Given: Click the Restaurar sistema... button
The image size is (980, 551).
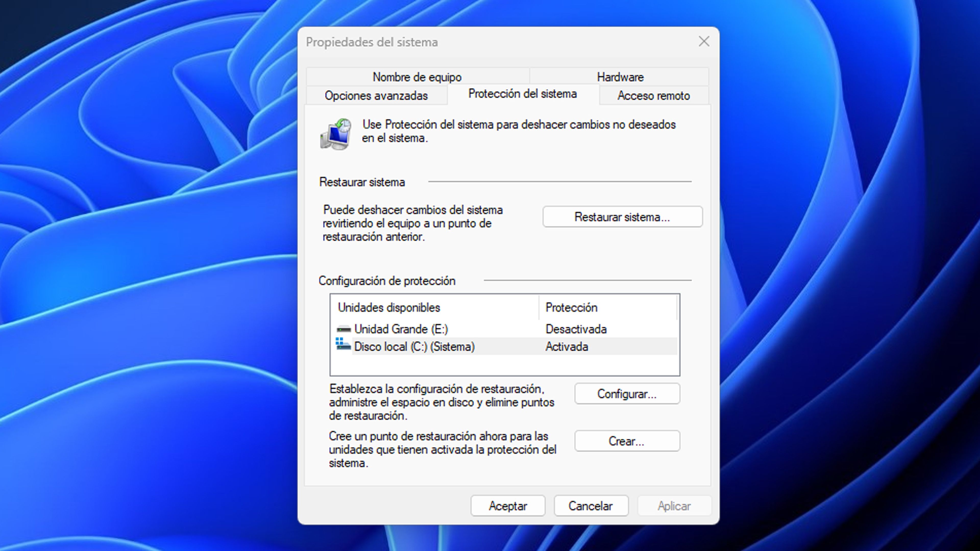Looking at the screenshot, I should [622, 217].
